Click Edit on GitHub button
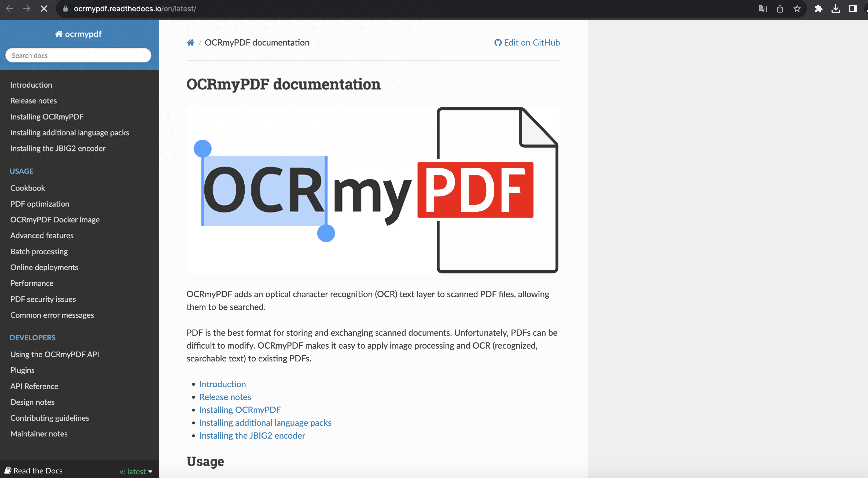Screen dimensions: 868x478 [x=526, y=42]
